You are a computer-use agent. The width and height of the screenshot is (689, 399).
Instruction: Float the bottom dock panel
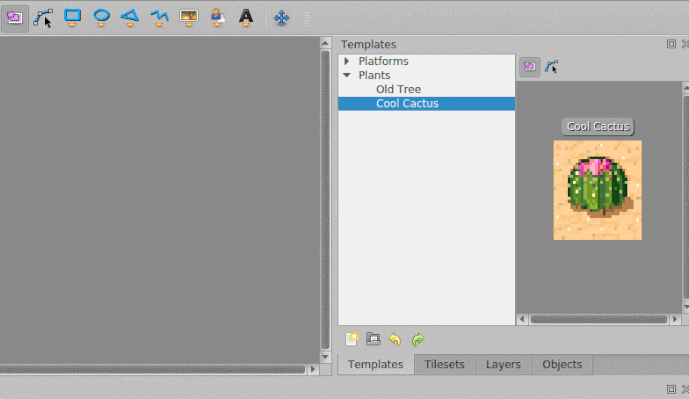[x=671, y=389]
